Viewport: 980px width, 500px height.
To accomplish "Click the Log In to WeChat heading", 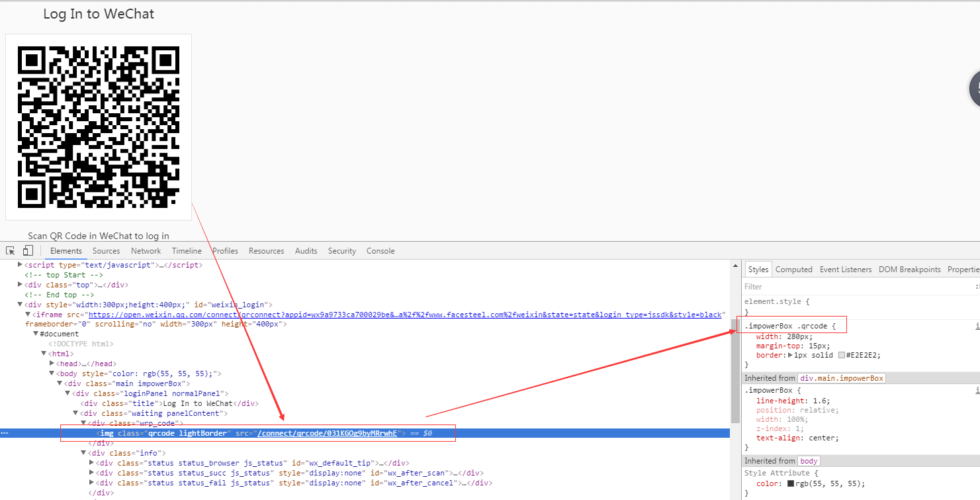I will tap(99, 14).
